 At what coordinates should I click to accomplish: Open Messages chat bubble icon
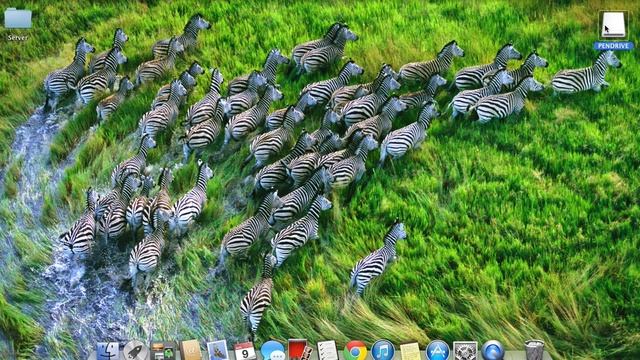pos(272,351)
